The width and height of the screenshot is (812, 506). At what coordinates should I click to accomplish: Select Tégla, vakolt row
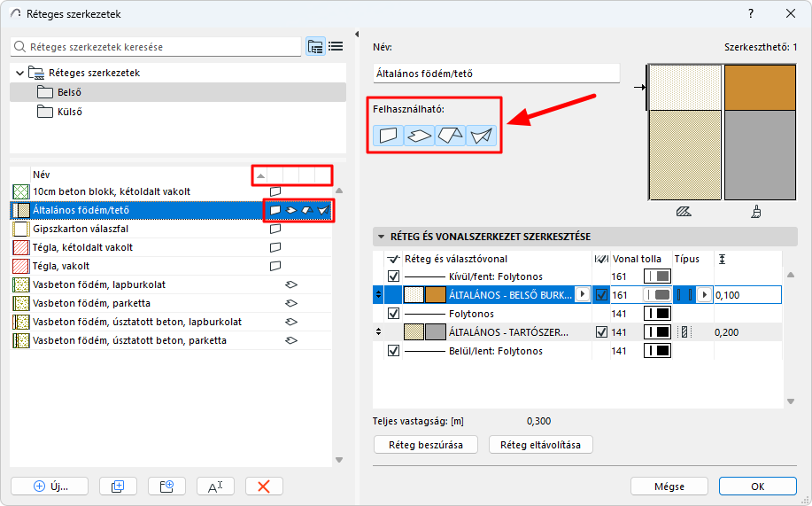[171, 266]
